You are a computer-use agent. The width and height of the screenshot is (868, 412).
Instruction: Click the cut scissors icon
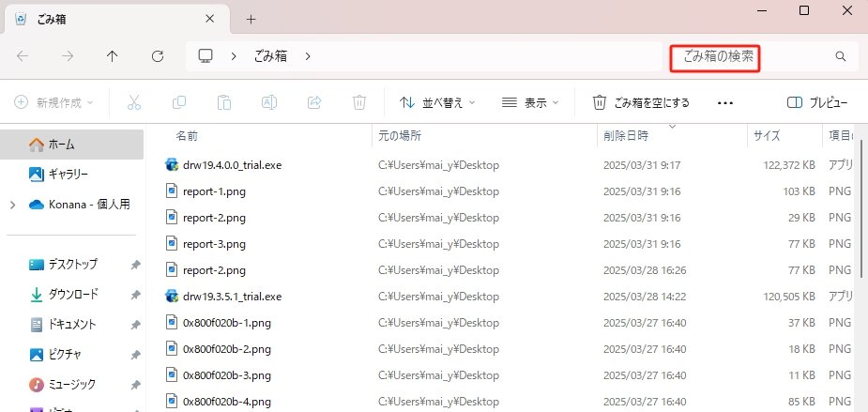[x=133, y=102]
